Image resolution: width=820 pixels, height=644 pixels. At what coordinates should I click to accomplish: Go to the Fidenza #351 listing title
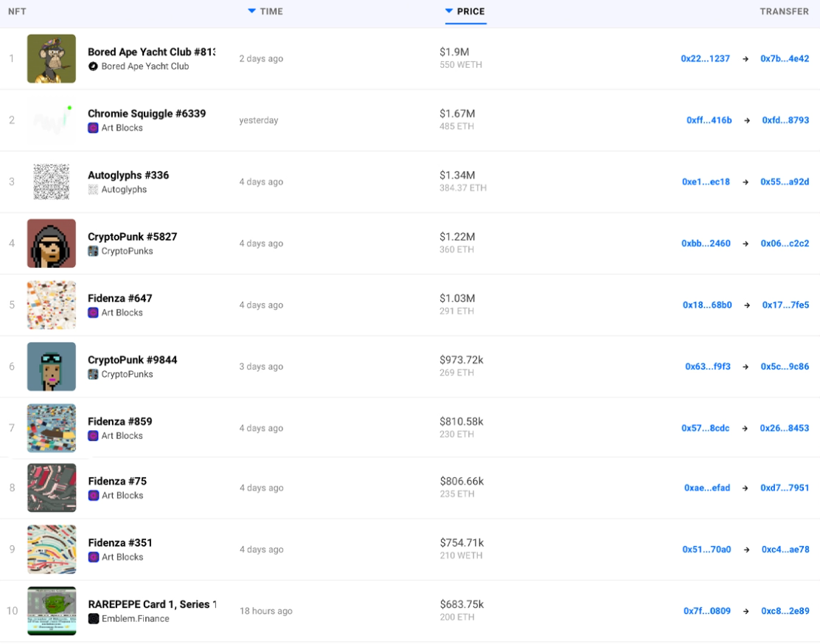click(x=120, y=542)
